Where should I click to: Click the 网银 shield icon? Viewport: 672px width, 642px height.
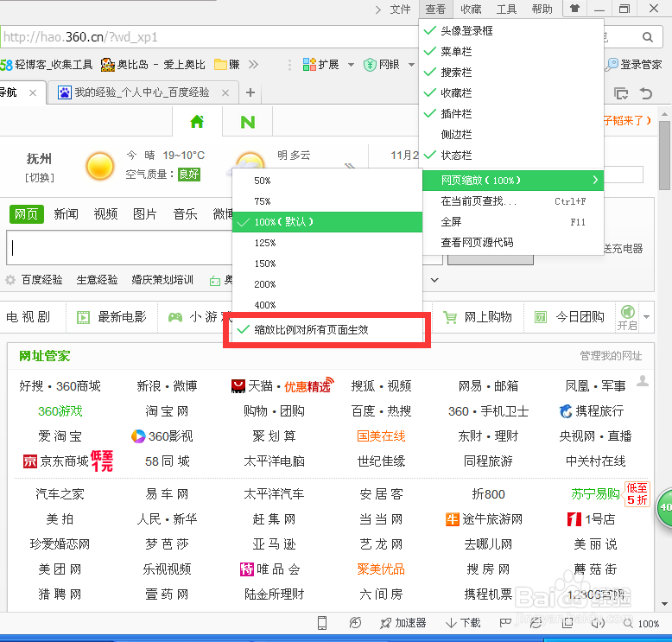tap(370, 65)
